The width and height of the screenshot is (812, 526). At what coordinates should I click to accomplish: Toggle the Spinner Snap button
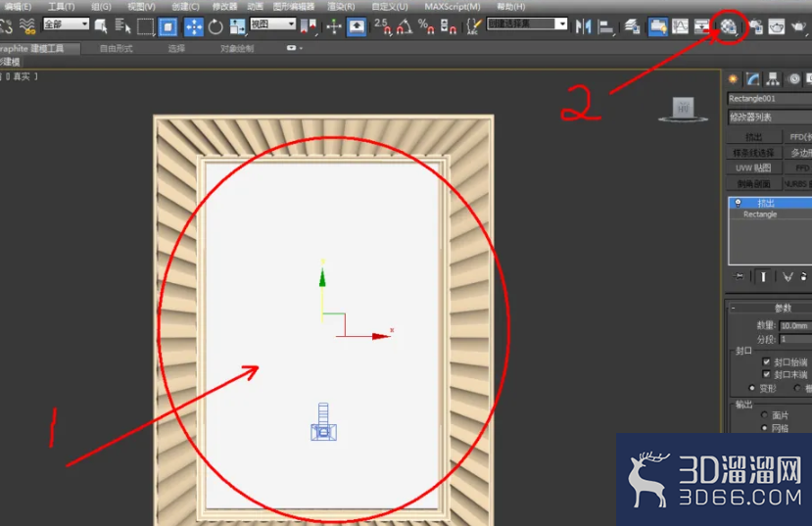(x=448, y=26)
